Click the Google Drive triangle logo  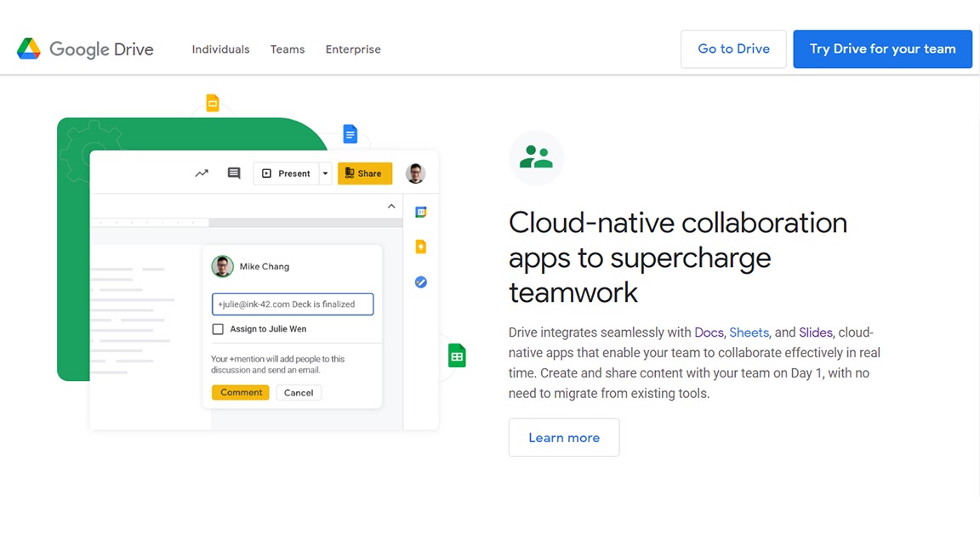(29, 48)
